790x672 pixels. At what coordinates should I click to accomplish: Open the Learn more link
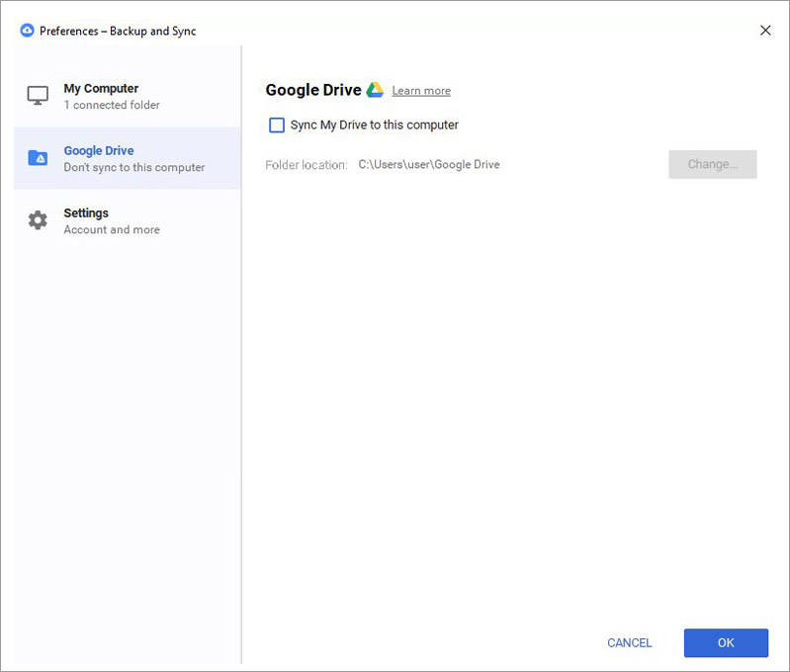click(421, 91)
